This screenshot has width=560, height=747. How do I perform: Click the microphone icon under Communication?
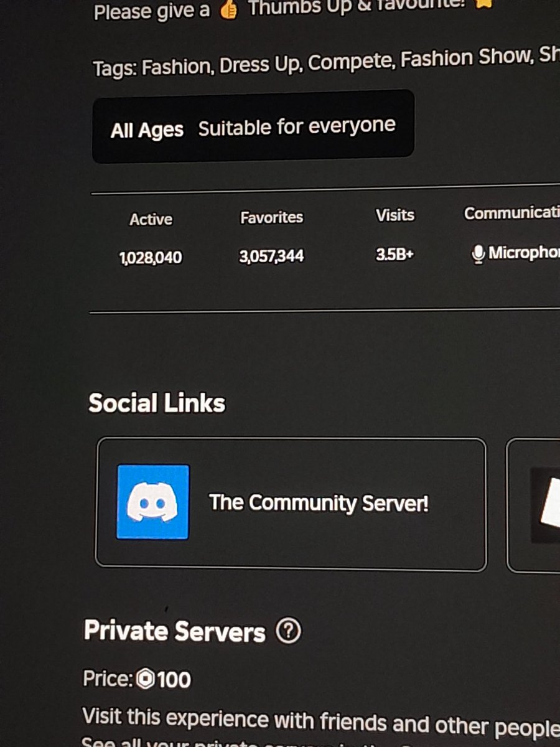(x=478, y=254)
